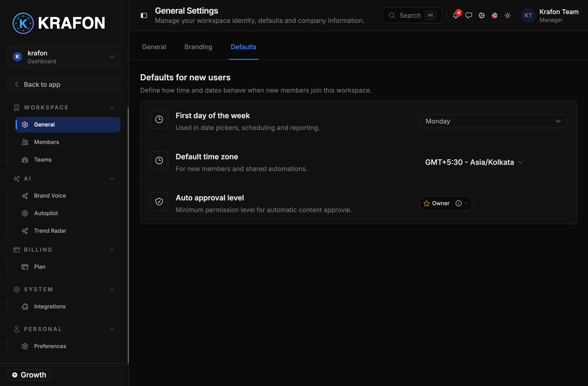The image size is (588, 386).
Task: Select the Defaults tab
Action: pos(243,47)
